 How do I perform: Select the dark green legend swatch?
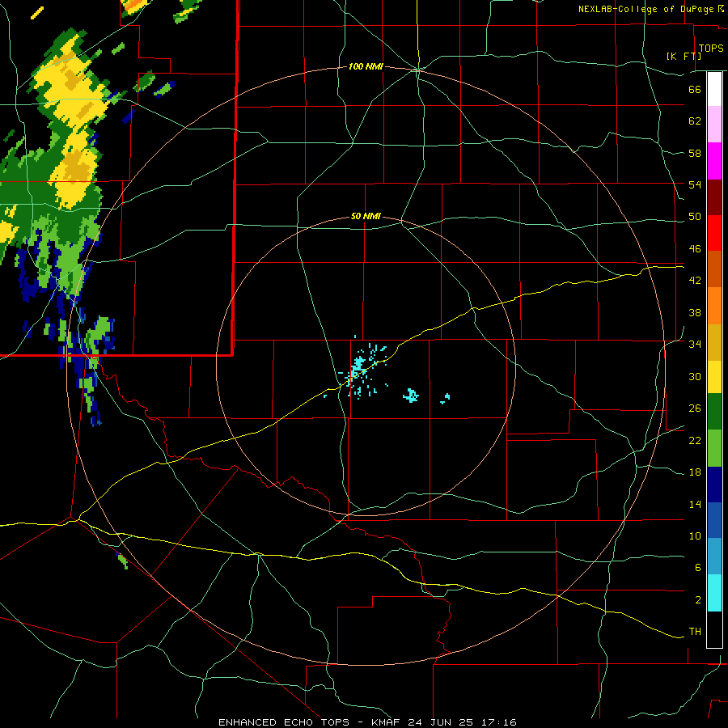tap(714, 412)
